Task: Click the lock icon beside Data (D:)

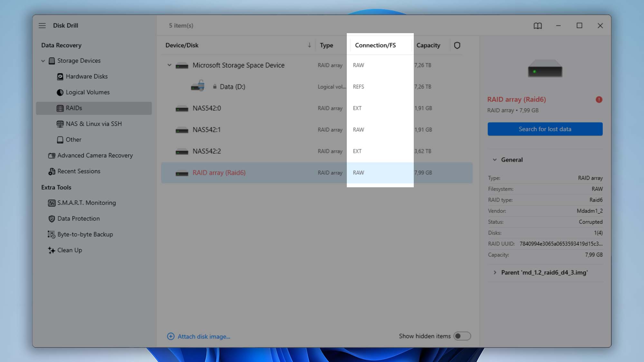Action: [x=215, y=87]
